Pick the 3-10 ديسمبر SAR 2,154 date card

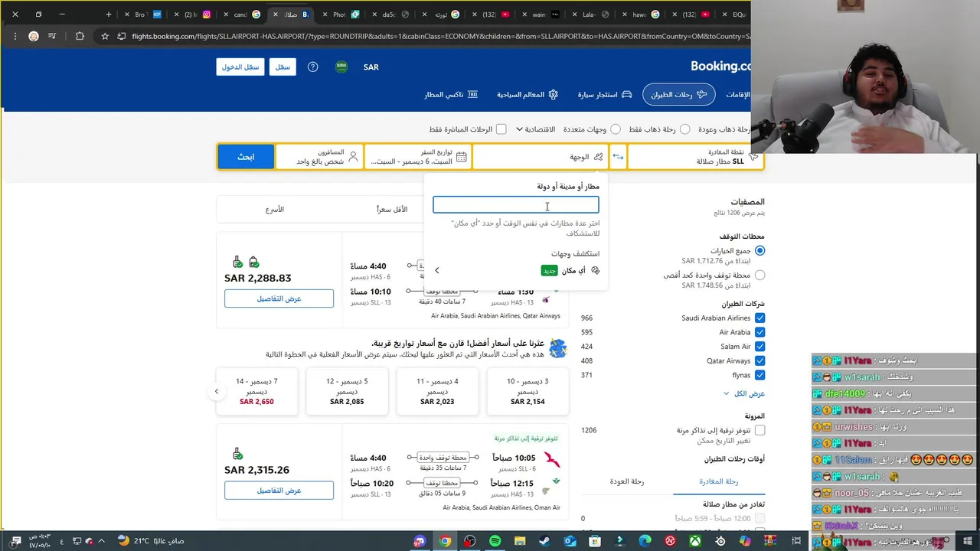[528, 391]
